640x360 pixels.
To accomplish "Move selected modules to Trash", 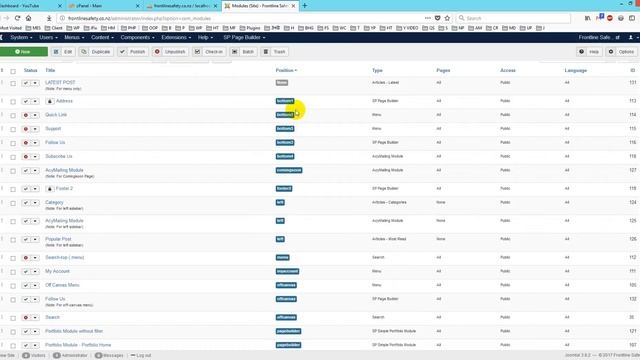I will click(x=275, y=52).
